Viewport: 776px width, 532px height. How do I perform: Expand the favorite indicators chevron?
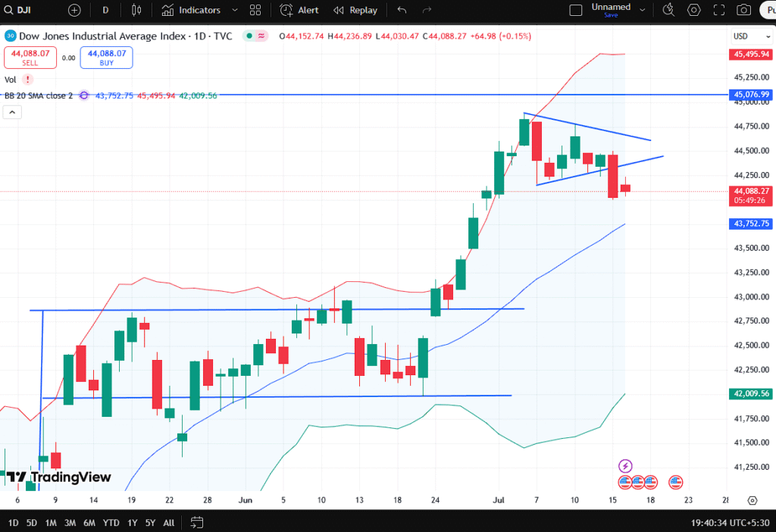[235, 10]
